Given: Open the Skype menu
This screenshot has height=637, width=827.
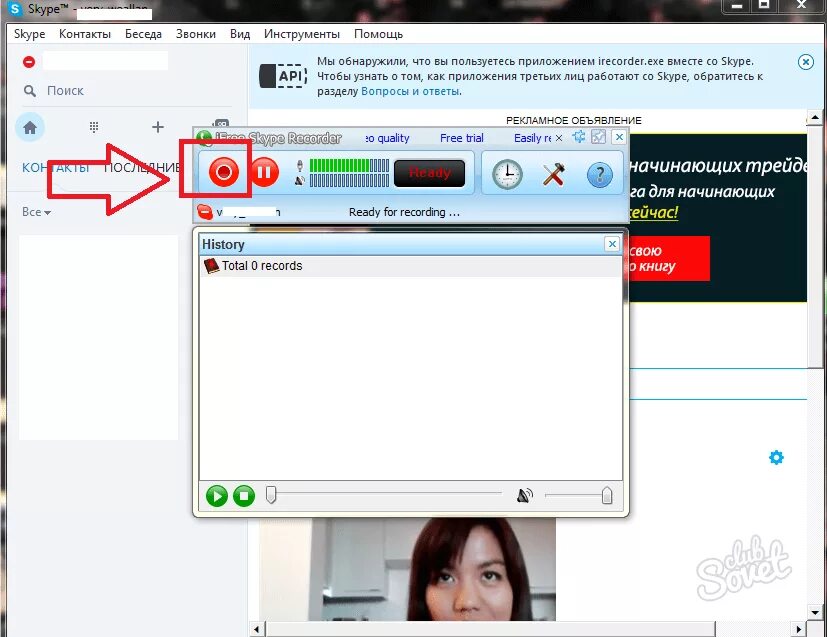Looking at the screenshot, I should [30, 34].
